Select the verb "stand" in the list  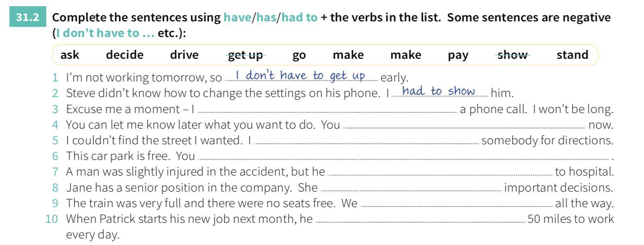pyautogui.click(x=572, y=55)
